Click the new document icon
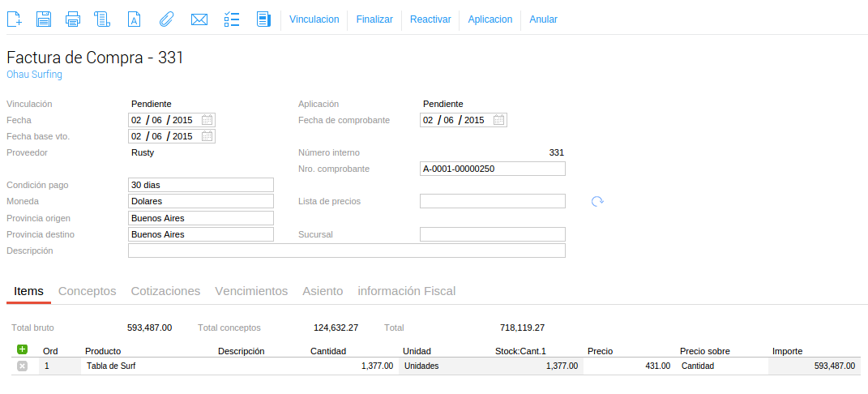The height and width of the screenshot is (394, 868). pyautogui.click(x=15, y=19)
